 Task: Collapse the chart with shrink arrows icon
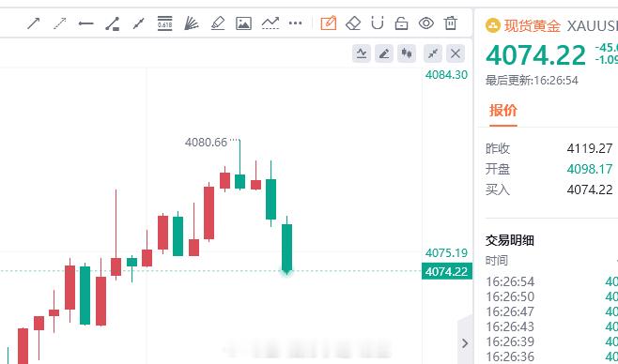coord(433,53)
